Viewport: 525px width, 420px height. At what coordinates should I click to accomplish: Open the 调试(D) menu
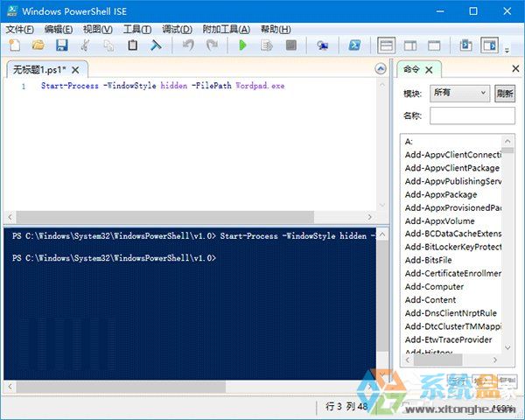pos(177,30)
